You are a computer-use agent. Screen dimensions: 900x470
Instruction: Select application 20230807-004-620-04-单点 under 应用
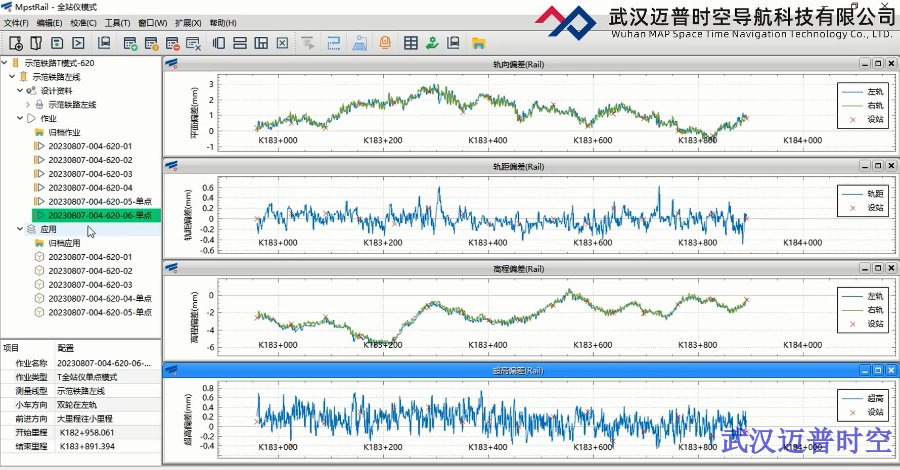pos(100,298)
